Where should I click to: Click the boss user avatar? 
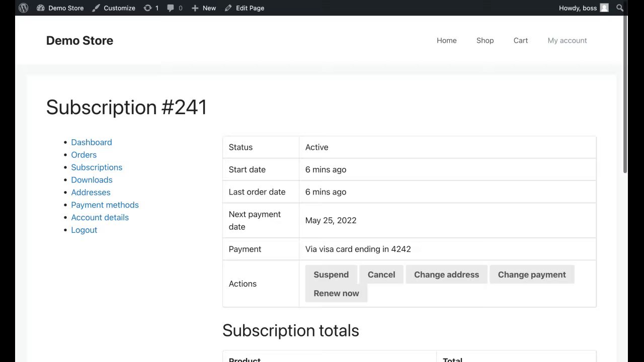point(604,8)
